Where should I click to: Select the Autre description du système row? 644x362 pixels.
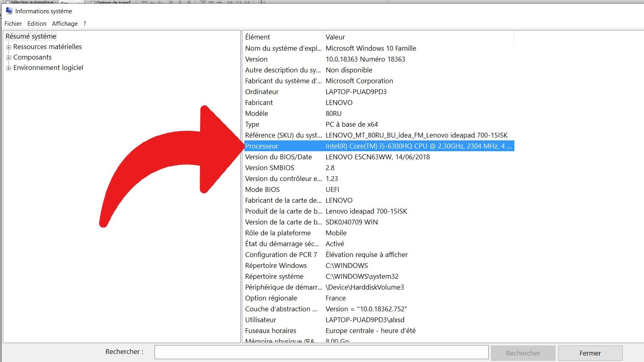coord(378,70)
